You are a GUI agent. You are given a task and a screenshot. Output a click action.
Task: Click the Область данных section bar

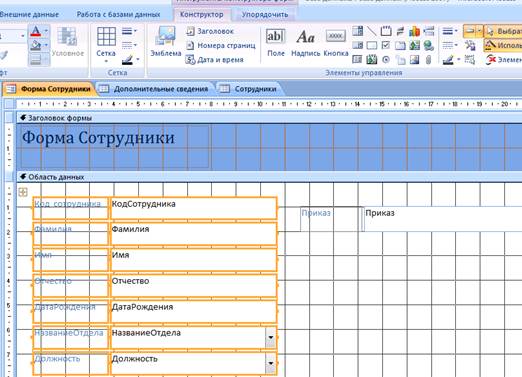(x=269, y=177)
